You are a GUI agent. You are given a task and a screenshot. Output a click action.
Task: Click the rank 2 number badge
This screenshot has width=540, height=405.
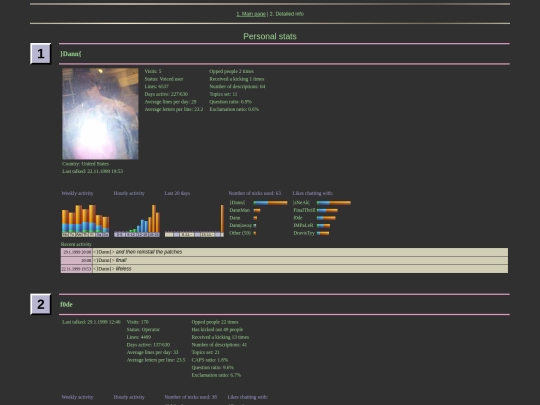41,304
